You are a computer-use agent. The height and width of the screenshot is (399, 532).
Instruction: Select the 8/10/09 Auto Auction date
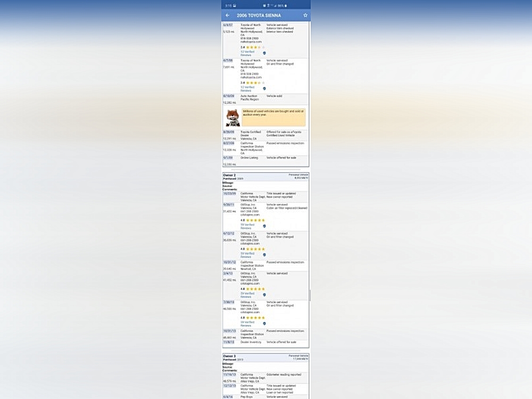coord(228,96)
